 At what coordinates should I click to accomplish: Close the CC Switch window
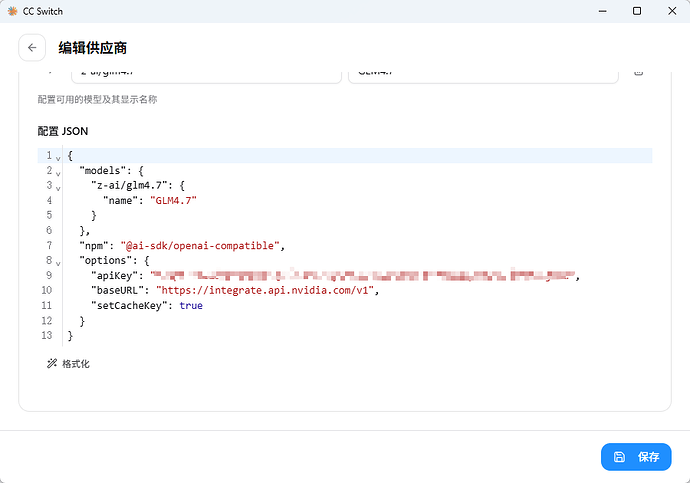tap(672, 11)
